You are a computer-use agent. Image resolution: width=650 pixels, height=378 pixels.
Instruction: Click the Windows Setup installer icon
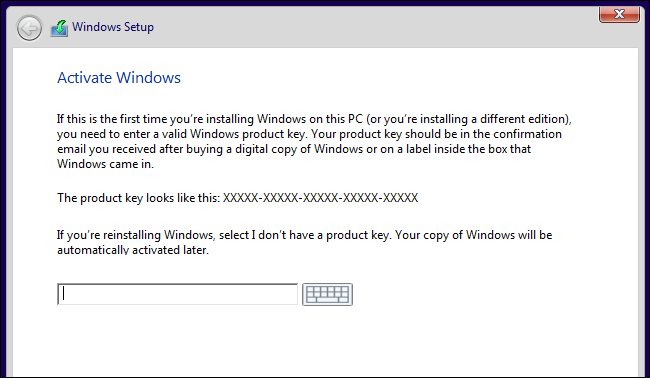pos(59,28)
